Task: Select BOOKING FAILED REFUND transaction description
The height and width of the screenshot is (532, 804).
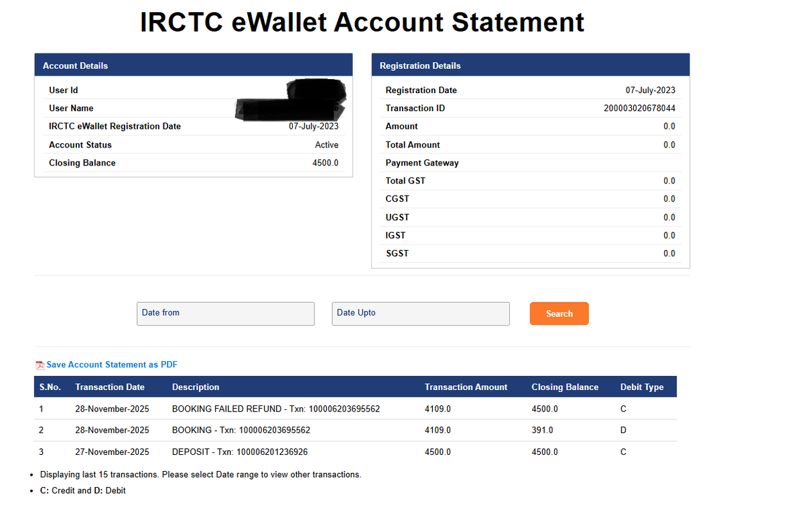Action: pyautogui.click(x=276, y=409)
